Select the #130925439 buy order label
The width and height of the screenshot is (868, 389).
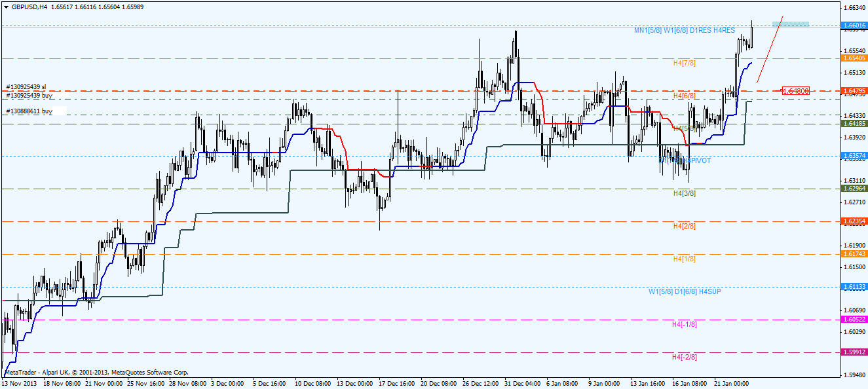click(29, 96)
